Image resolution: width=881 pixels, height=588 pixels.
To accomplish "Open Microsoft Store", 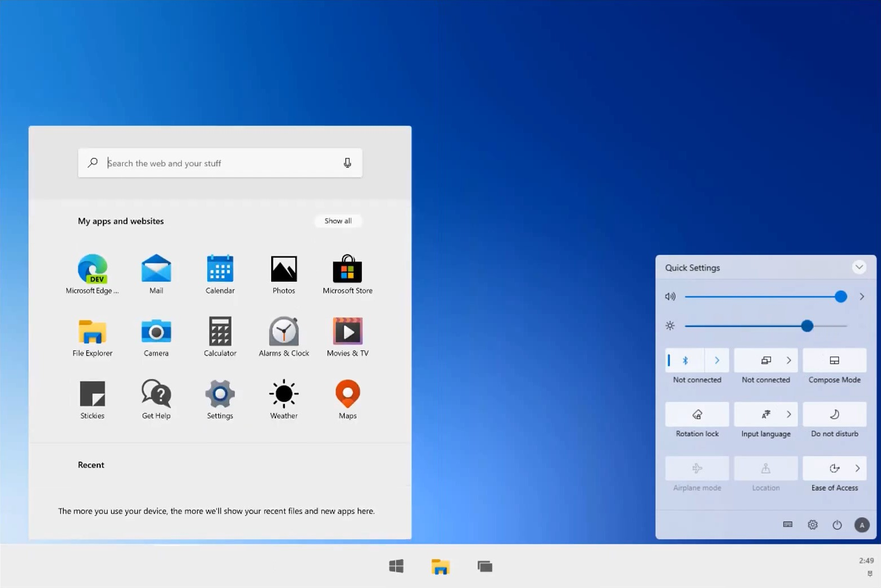I will (x=347, y=270).
